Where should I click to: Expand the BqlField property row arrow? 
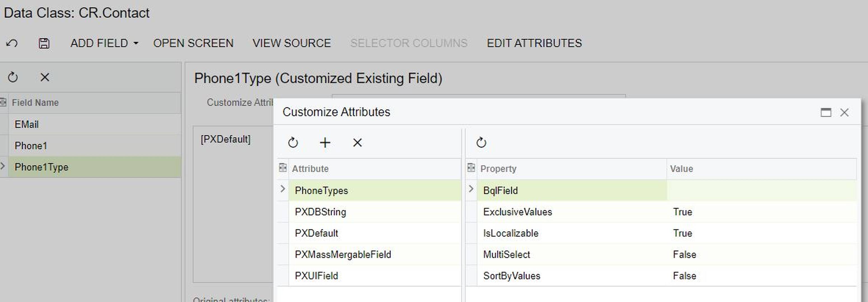coord(471,189)
